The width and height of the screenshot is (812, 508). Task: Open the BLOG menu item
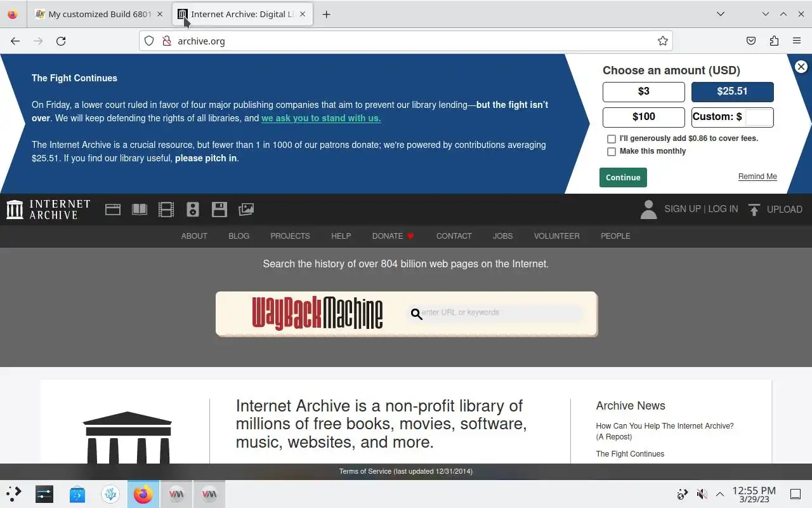pyautogui.click(x=239, y=236)
